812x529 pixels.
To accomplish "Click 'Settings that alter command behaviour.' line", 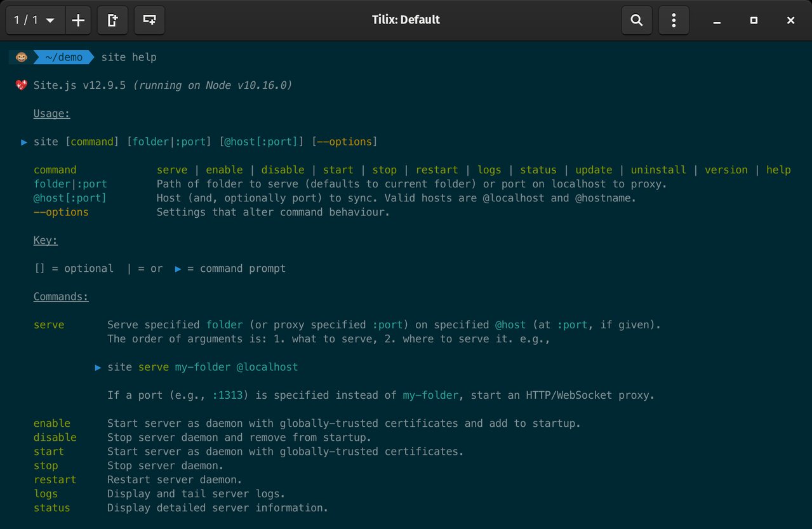I will [x=273, y=212].
